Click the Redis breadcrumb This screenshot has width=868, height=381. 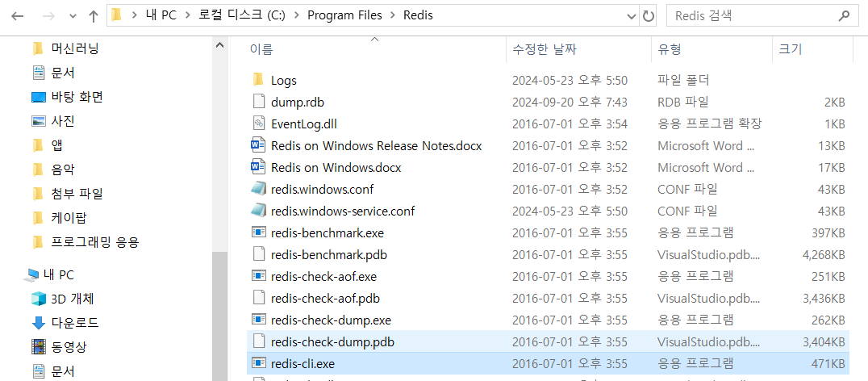418,15
